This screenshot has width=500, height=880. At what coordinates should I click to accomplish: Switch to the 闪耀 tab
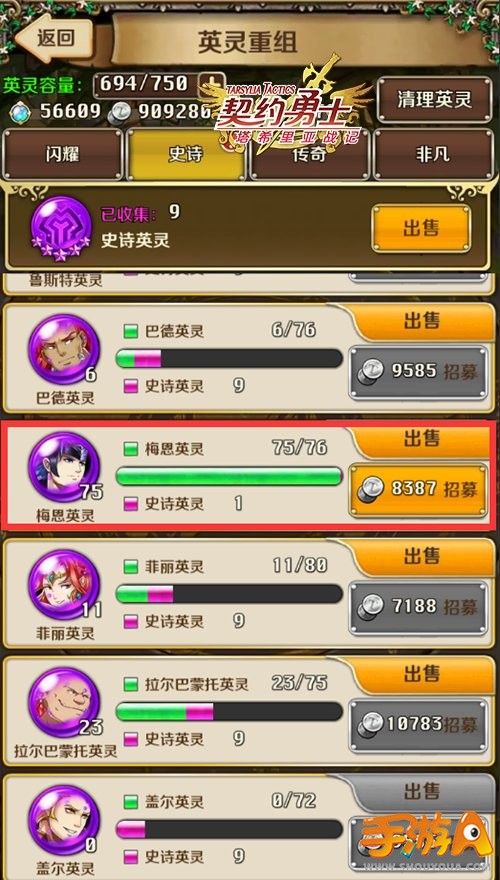point(62,154)
